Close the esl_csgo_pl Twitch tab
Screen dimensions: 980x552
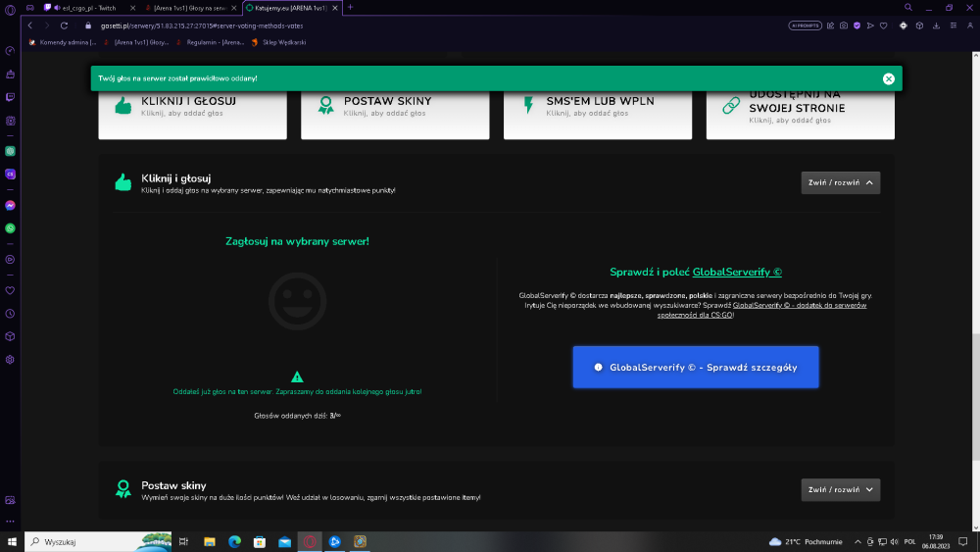tap(132, 8)
